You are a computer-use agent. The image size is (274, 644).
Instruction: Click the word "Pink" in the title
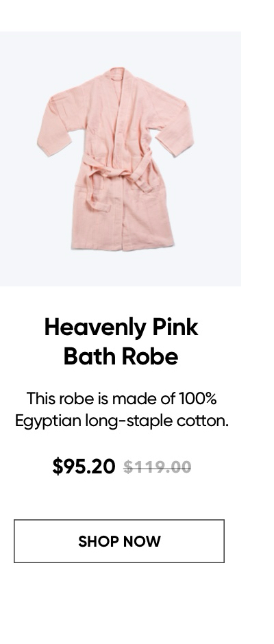coord(175,327)
